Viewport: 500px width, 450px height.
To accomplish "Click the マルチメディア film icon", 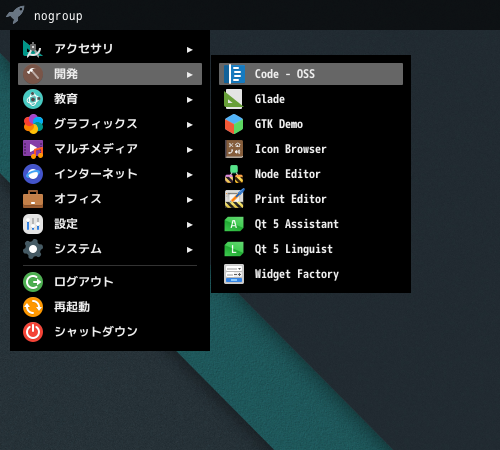I will (33, 149).
